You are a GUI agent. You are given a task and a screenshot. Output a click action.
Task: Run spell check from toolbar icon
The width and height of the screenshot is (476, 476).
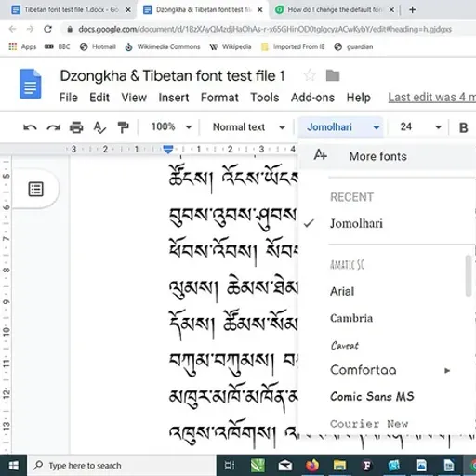point(99,127)
